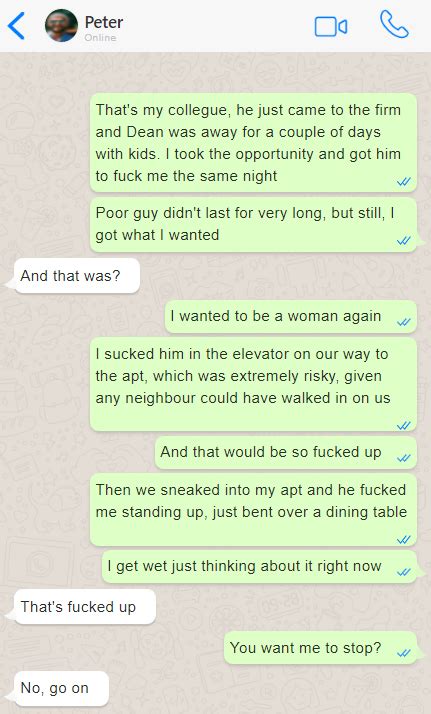Open Peter's profile picture

61,26
